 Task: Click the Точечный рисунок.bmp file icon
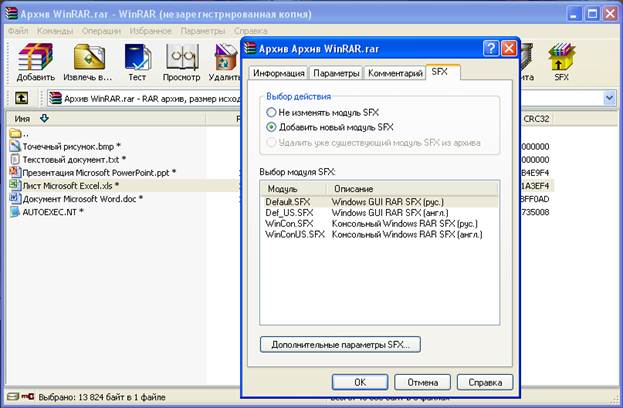(15, 146)
